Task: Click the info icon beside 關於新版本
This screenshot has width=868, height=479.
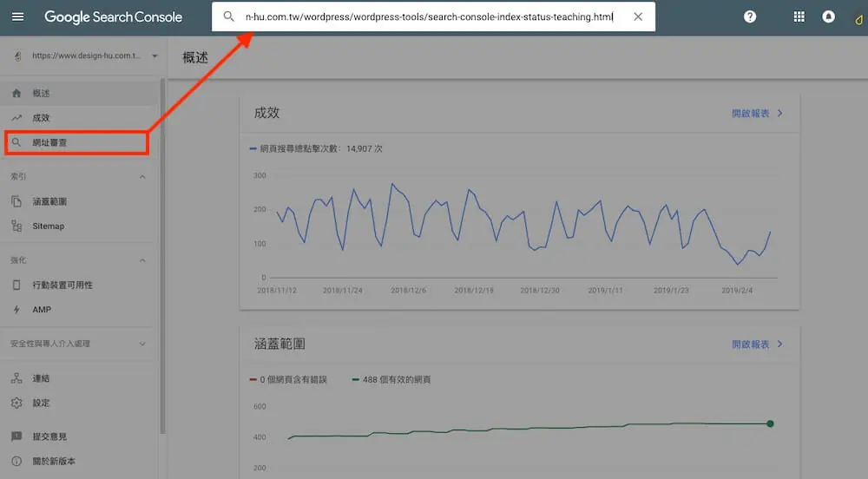Action: tap(16, 462)
